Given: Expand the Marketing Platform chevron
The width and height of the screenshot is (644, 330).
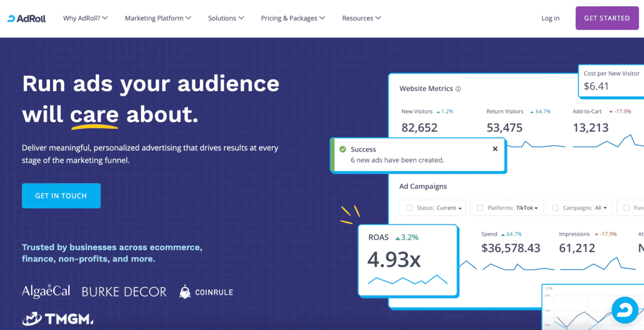Looking at the screenshot, I should point(188,18).
